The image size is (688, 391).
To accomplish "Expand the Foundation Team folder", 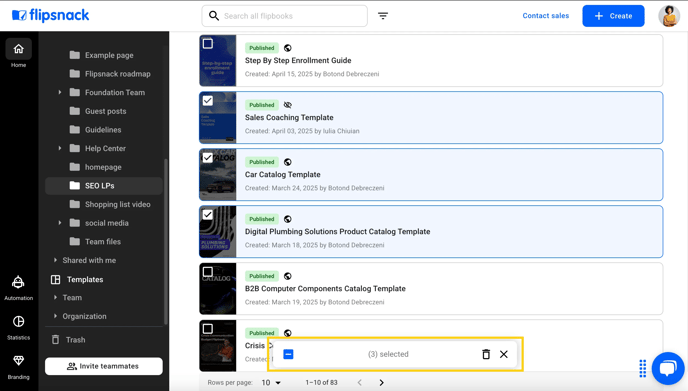I will (x=60, y=93).
